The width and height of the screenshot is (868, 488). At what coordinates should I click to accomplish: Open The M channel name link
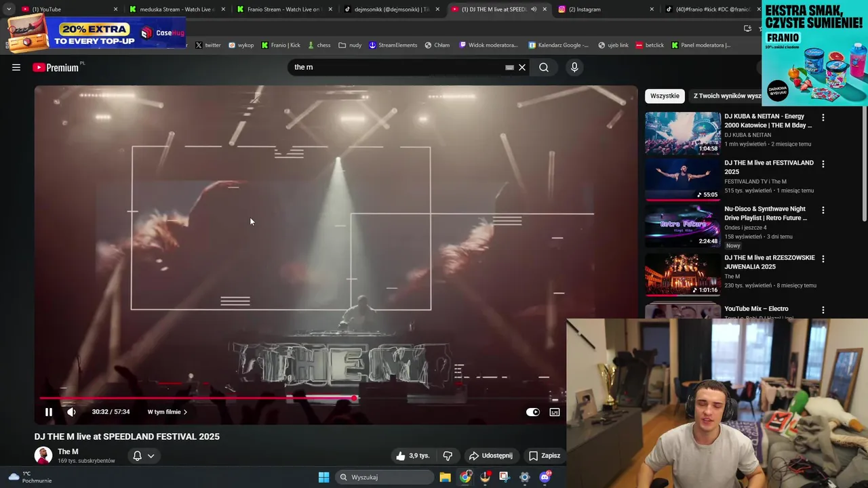pos(68,451)
